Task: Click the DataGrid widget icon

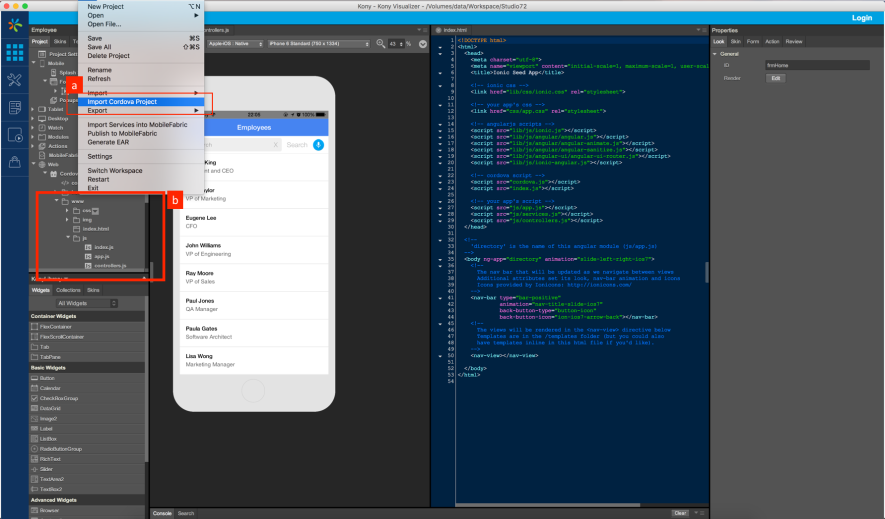Action: (x=34, y=408)
